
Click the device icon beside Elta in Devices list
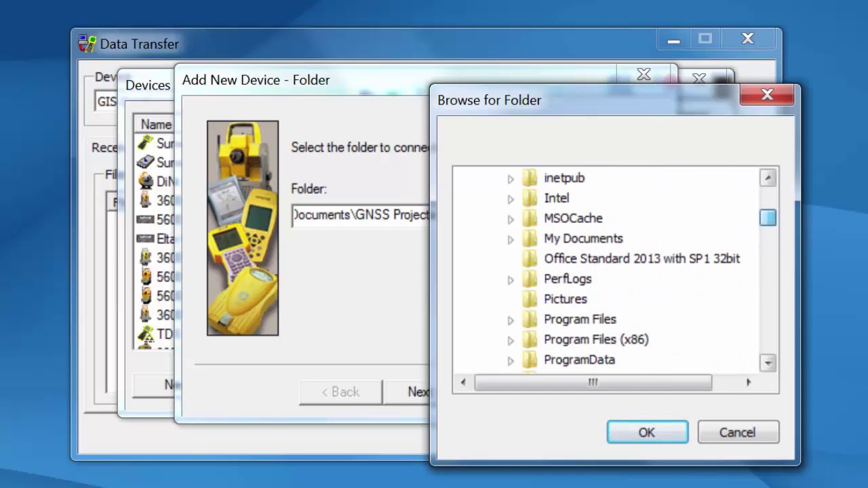pos(145,239)
